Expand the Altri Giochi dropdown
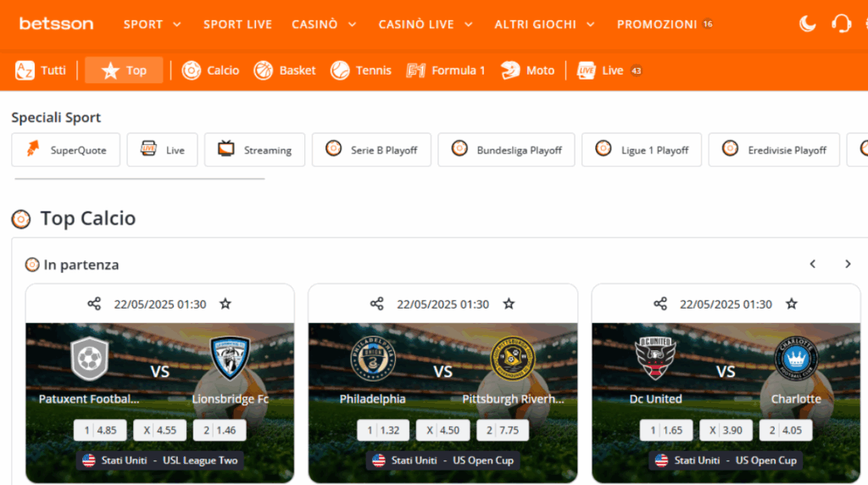 pyautogui.click(x=545, y=25)
